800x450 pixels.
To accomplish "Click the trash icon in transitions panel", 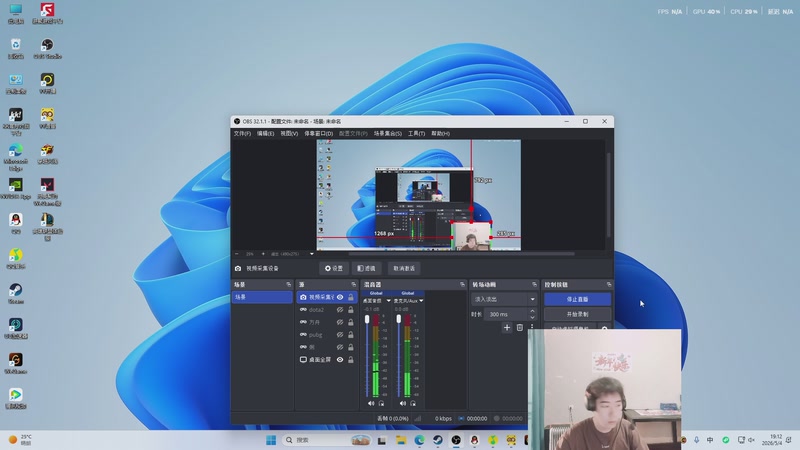I will coord(519,328).
